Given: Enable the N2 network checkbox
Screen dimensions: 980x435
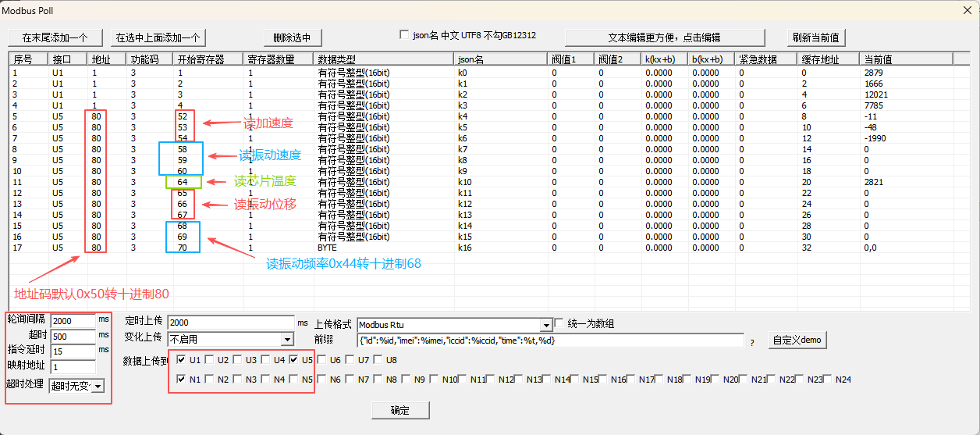Looking at the screenshot, I should coord(210,380).
